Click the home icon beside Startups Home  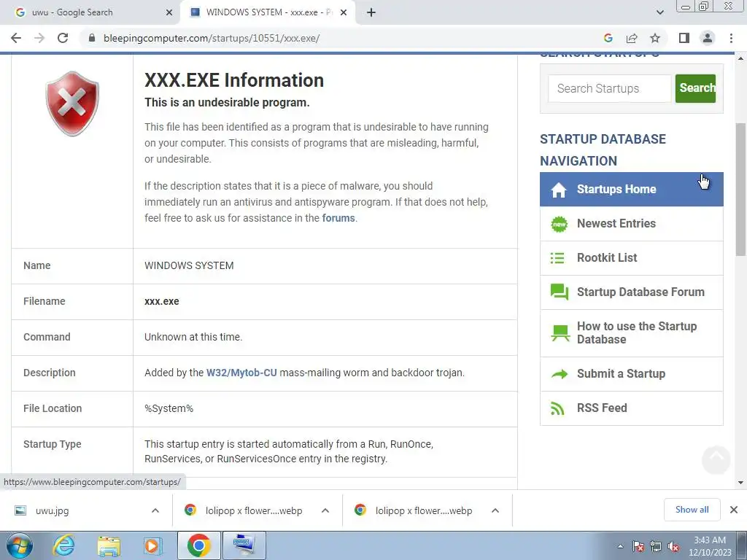pyautogui.click(x=559, y=190)
